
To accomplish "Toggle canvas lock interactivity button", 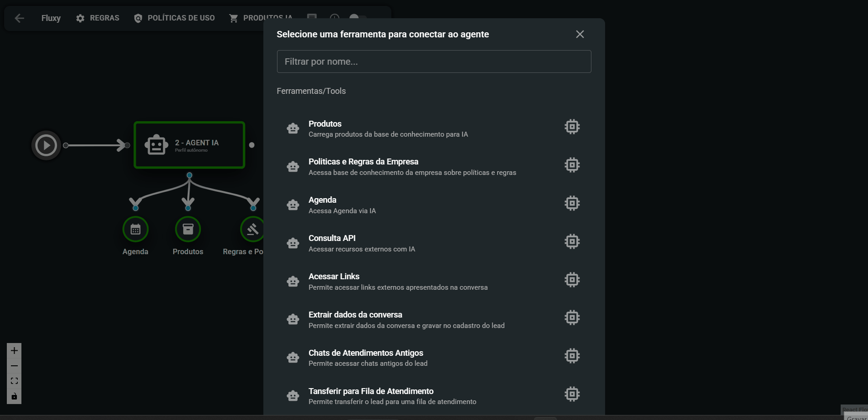I will [x=14, y=396].
